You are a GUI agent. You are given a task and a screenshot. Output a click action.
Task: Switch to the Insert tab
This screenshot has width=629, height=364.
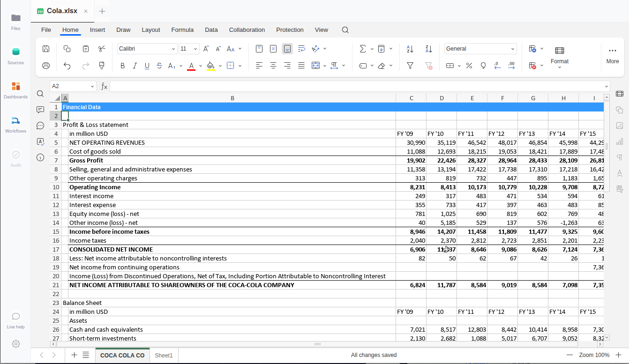tap(97, 30)
